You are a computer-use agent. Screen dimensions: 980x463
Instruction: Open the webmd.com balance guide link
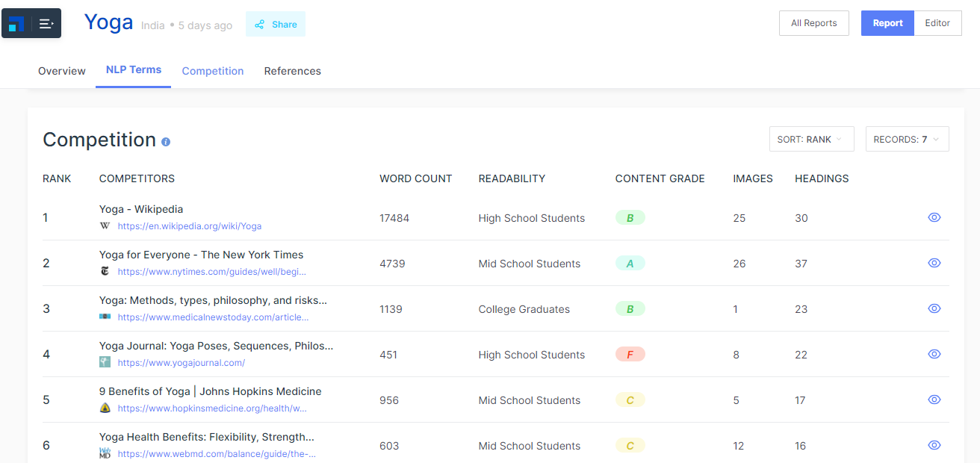pos(217,453)
